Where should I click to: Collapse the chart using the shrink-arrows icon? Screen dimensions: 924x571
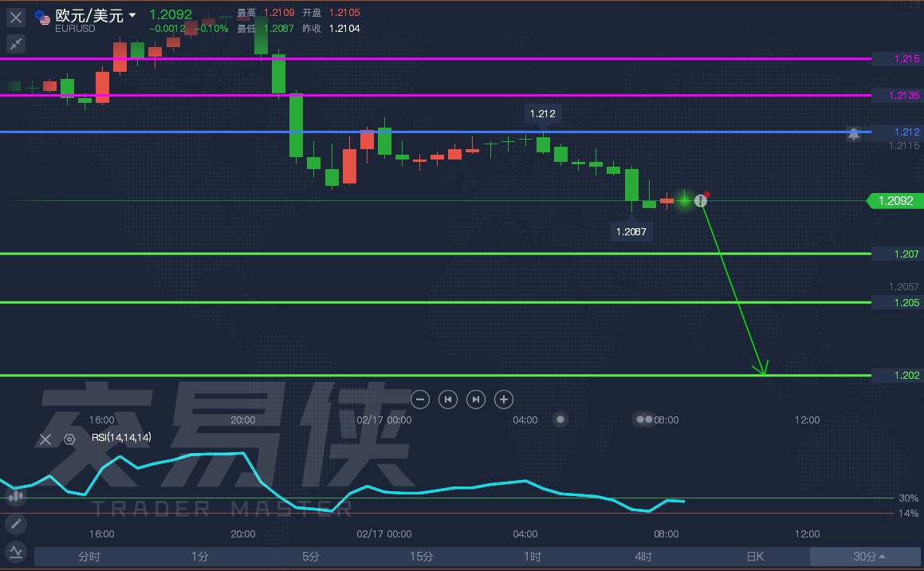click(x=16, y=44)
